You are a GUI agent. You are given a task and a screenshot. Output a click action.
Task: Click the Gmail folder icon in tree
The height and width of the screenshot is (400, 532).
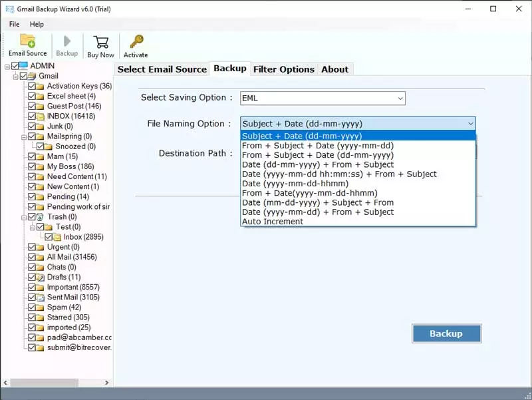32,76
